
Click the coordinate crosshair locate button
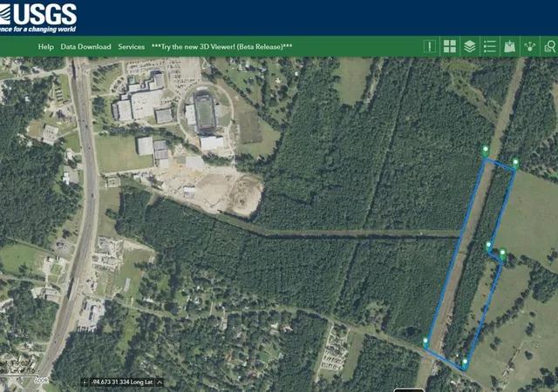pyautogui.click(x=85, y=382)
